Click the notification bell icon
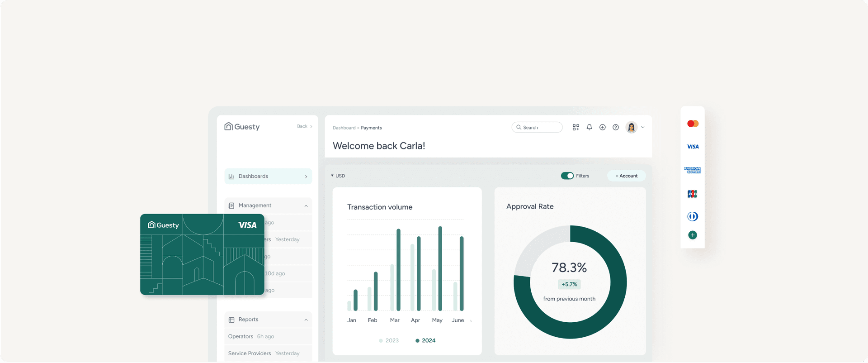 click(x=589, y=127)
